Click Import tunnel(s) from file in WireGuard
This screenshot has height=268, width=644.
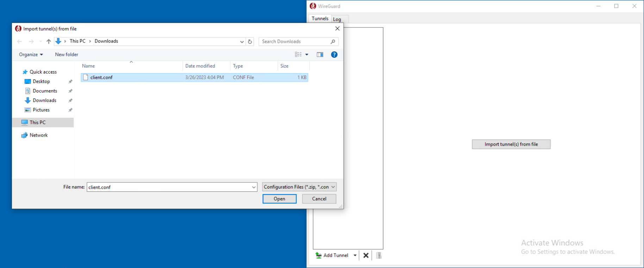pyautogui.click(x=511, y=144)
